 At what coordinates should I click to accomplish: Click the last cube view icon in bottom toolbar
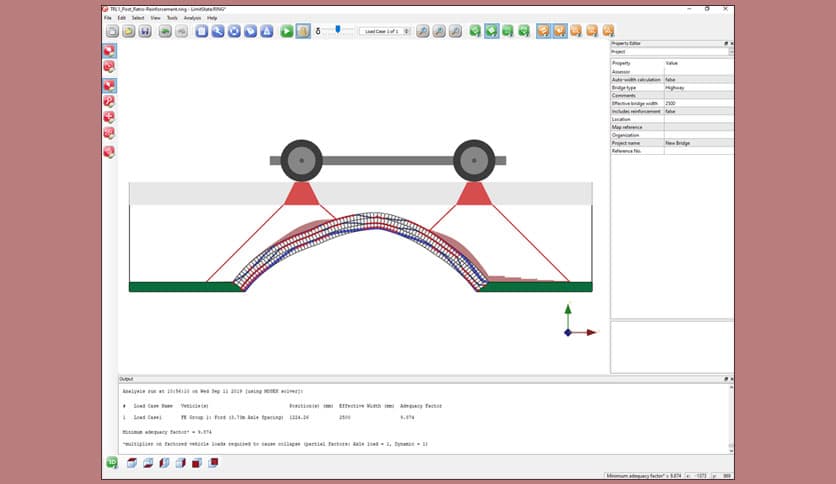(x=213, y=463)
